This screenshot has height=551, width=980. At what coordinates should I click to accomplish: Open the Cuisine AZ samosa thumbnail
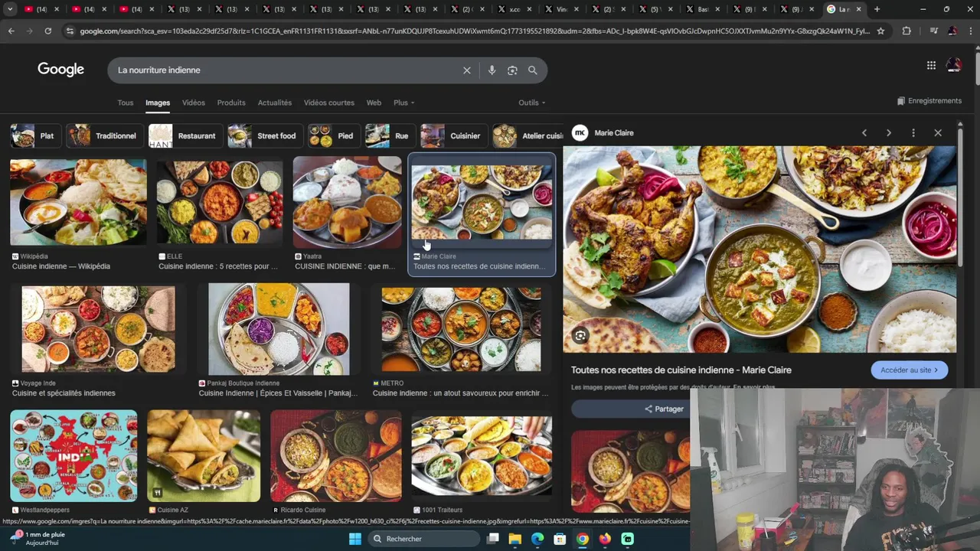pyautogui.click(x=204, y=456)
